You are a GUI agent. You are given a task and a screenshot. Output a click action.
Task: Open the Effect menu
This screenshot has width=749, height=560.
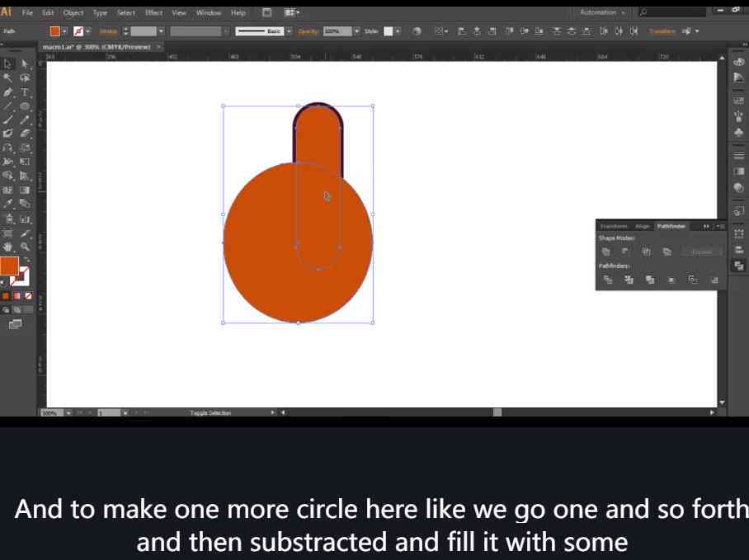(x=153, y=13)
